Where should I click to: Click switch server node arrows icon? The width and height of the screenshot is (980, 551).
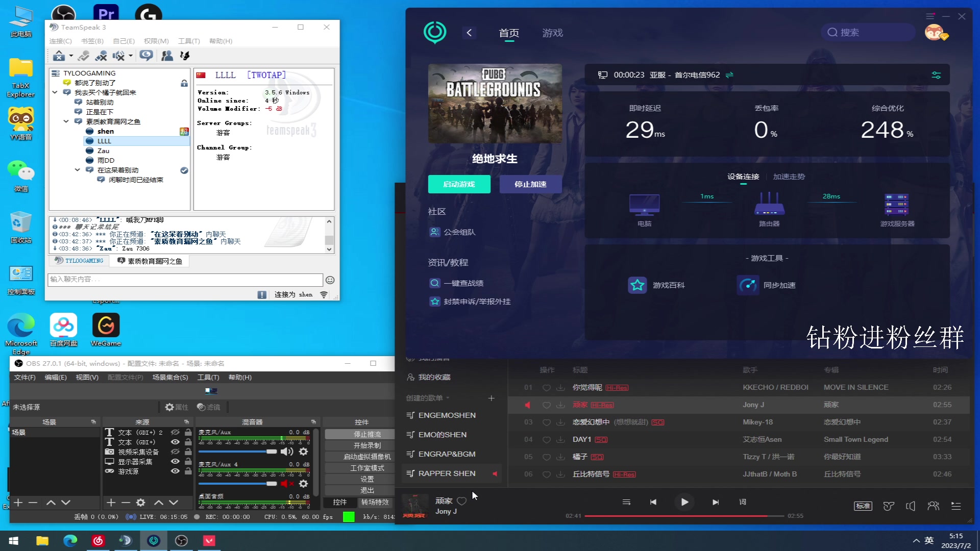pos(729,75)
